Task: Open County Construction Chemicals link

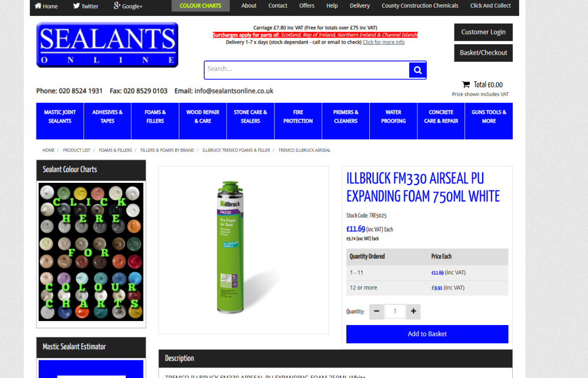Action: pos(420,6)
